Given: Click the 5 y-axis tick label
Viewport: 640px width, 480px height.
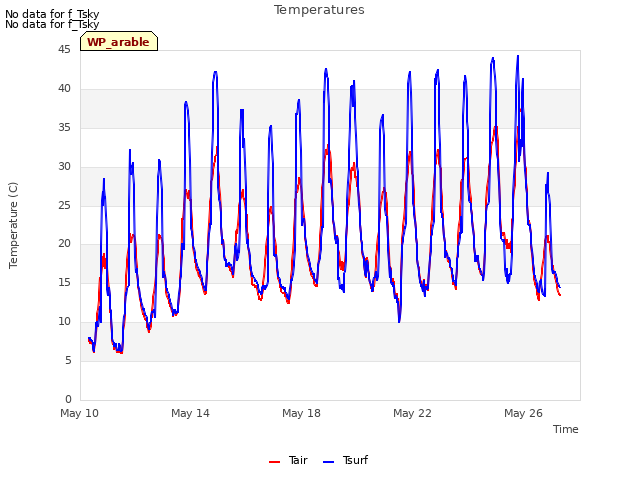Looking at the screenshot, I should point(68,360).
